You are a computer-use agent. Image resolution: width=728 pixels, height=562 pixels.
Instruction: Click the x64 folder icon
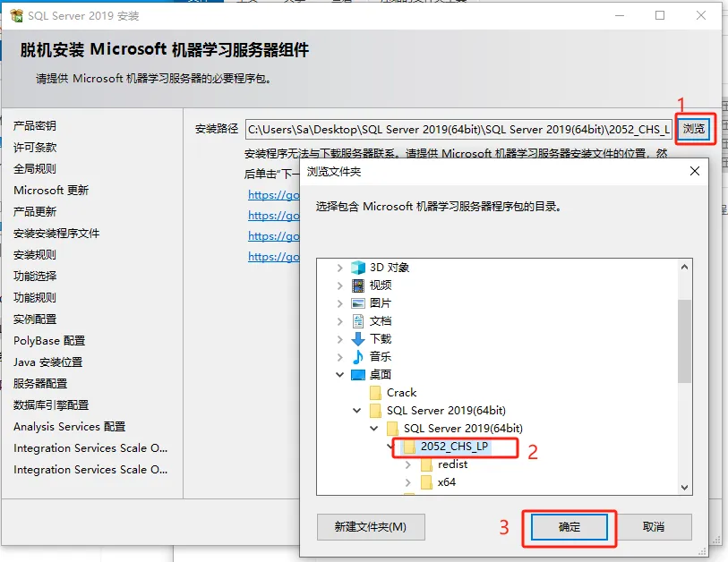(426, 482)
